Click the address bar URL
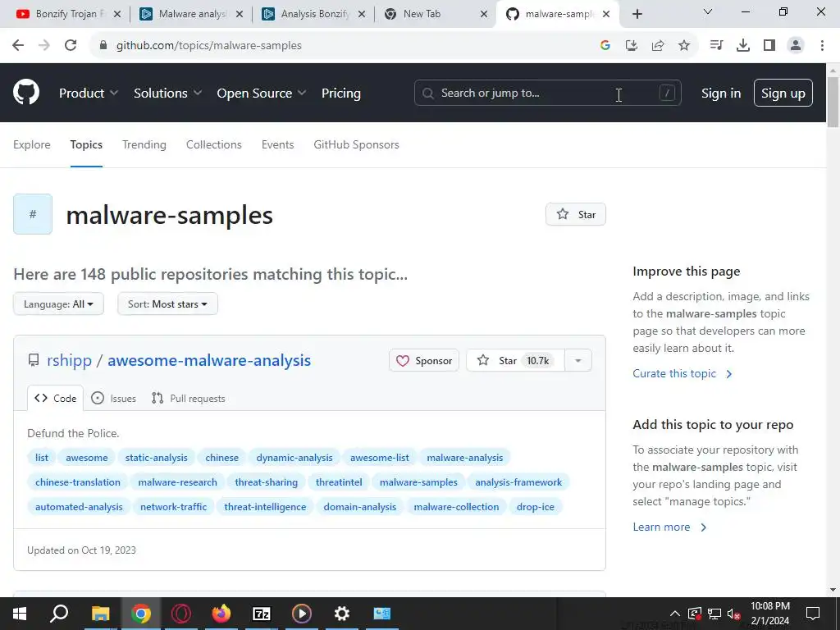This screenshot has height=630, width=840. pos(209,46)
